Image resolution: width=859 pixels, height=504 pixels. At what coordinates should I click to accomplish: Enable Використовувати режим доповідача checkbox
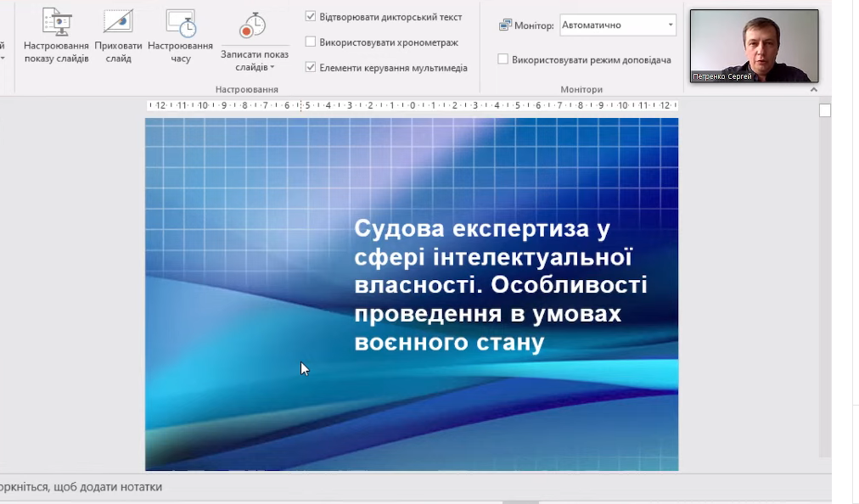click(x=503, y=59)
